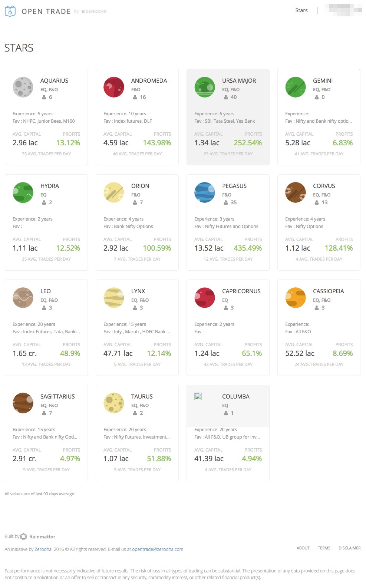Click the orange Cassiopeia planet icon
The width and height of the screenshot is (366, 588).
pos(296,298)
